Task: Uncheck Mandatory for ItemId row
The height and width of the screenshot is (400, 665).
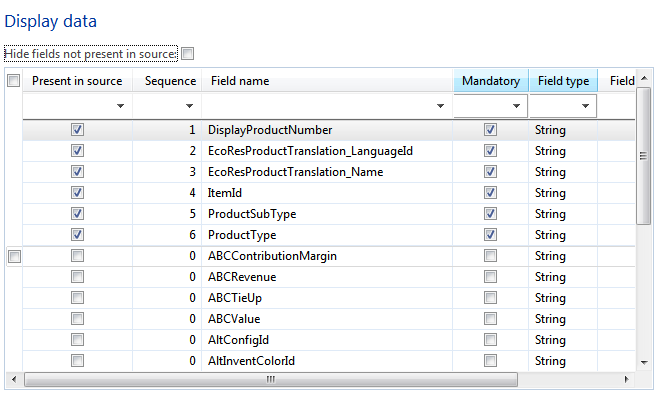Action: point(490,193)
